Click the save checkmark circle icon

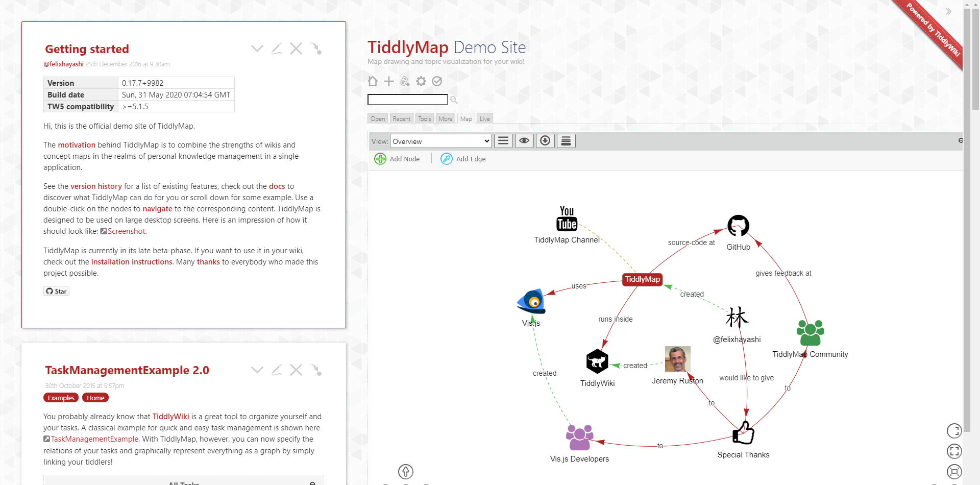point(437,81)
